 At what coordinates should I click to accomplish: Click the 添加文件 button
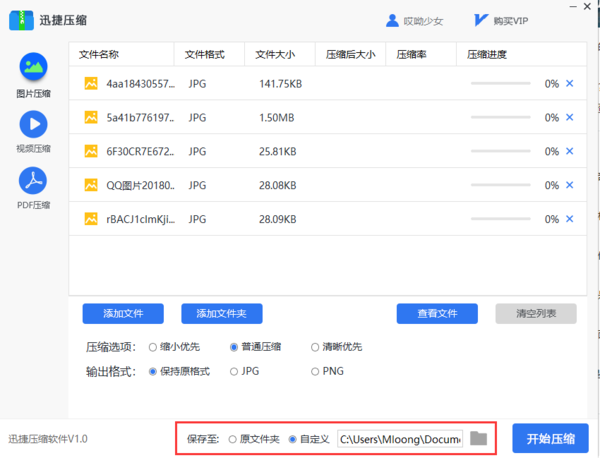point(123,314)
